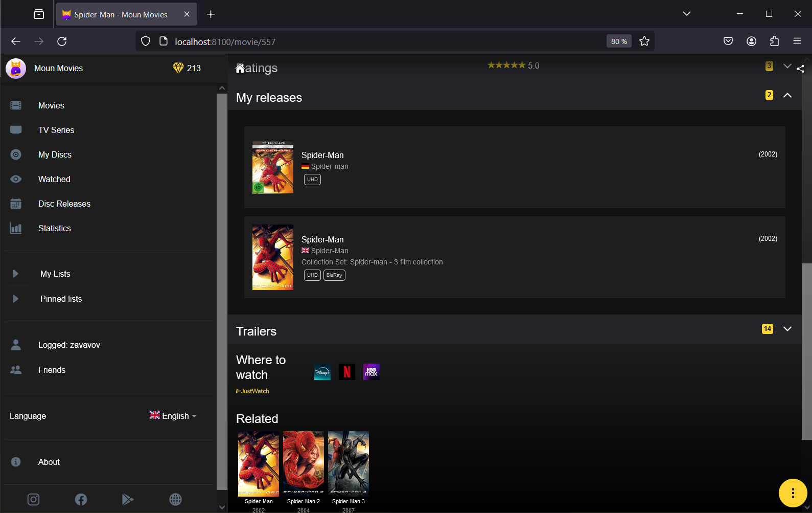Open the Netflix streaming provider icon

[x=346, y=372]
